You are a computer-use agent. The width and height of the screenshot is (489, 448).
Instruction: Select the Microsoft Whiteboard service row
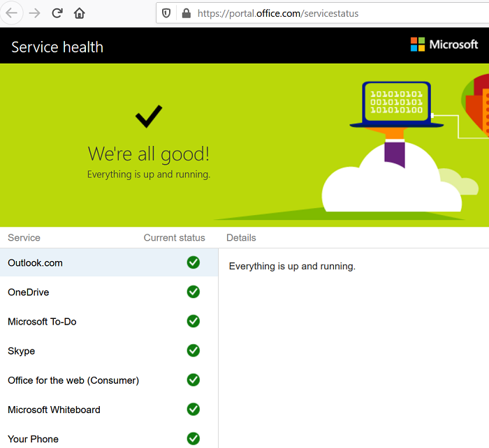(x=109, y=410)
